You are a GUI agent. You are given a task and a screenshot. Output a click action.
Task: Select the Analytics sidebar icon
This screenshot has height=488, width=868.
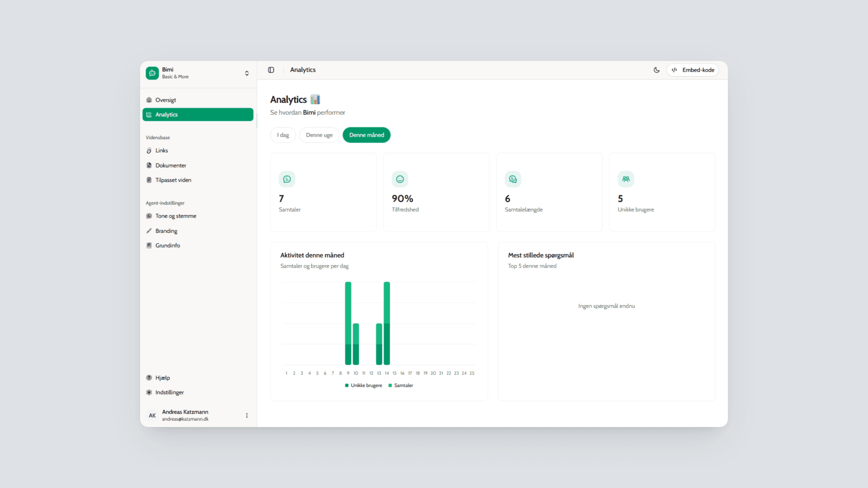pyautogui.click(x=150, y=114)
